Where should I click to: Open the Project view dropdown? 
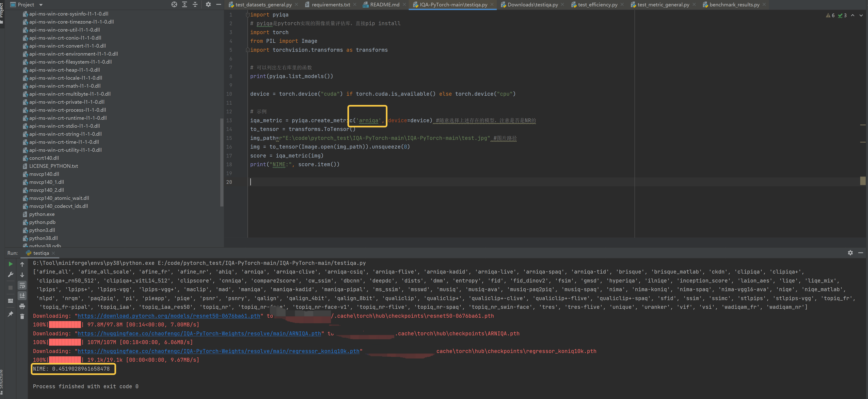pyautogui.click(x=41, y=5)
